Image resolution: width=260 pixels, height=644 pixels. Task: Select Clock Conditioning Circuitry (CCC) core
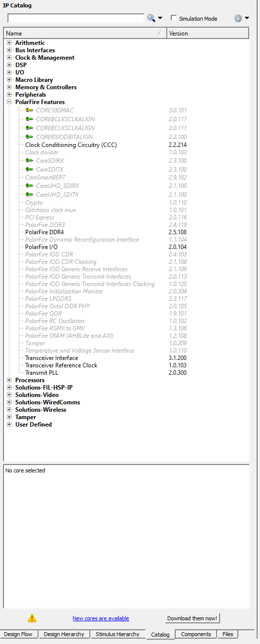pyautogui.click(x=71, y=145)
